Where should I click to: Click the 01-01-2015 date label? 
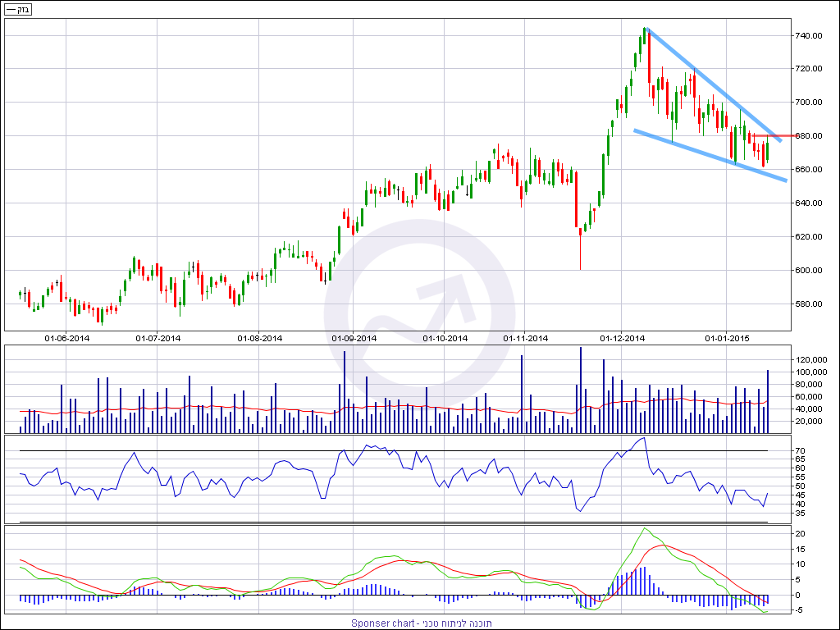727,338
